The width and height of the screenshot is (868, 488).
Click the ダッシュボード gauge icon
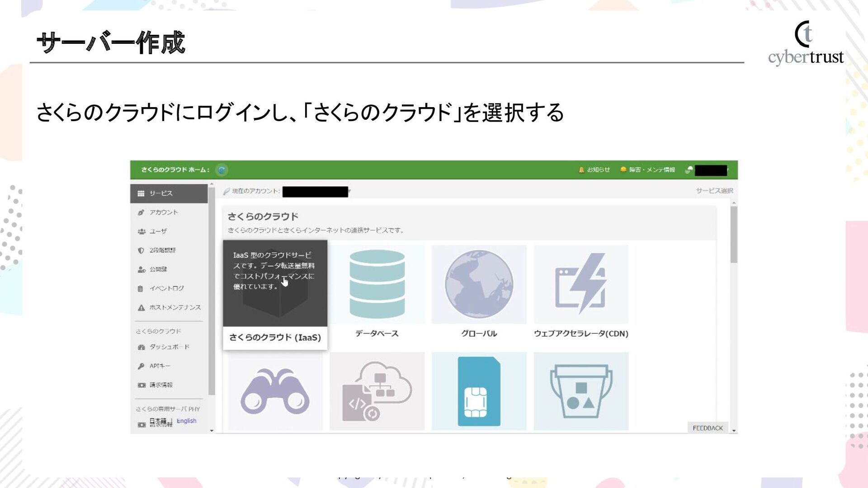[142, 347]
